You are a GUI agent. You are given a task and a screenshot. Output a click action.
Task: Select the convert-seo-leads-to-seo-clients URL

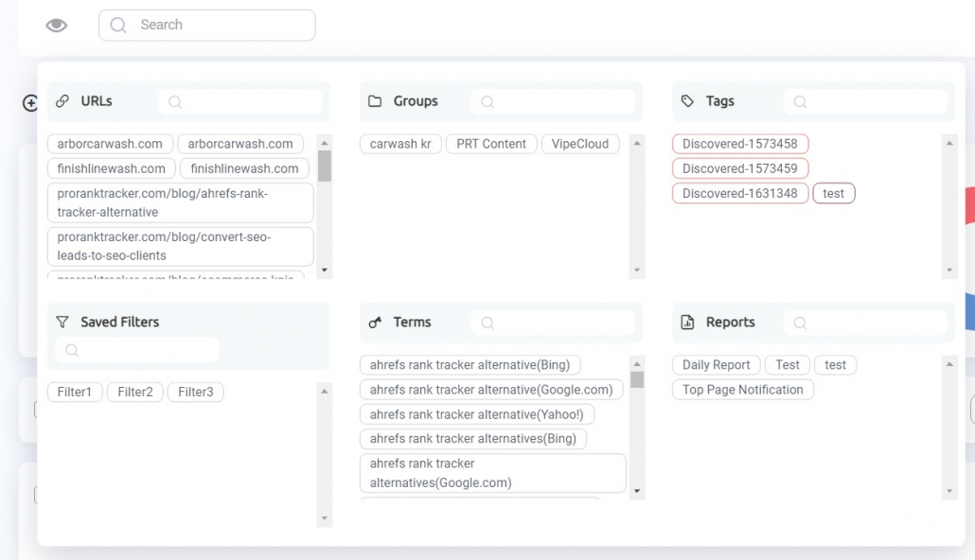point(180,246)
